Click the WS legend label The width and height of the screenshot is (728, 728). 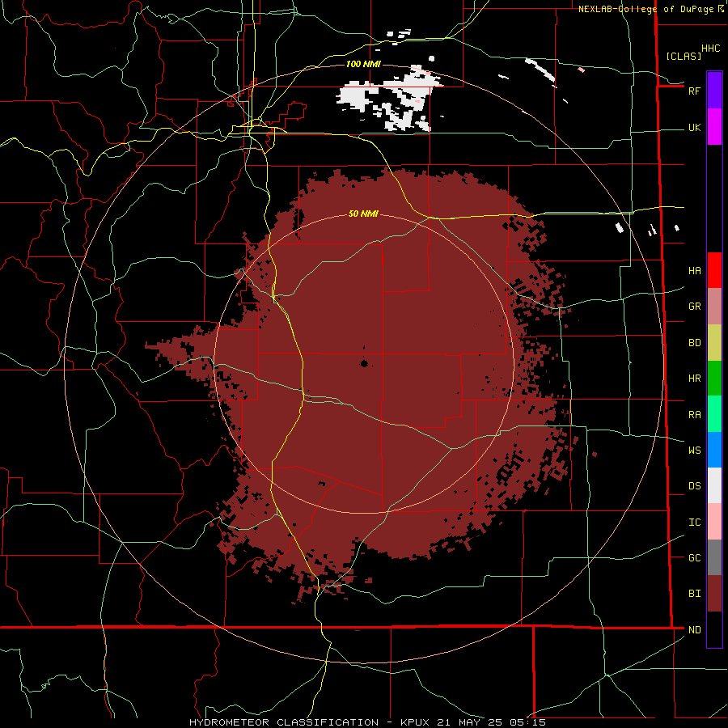pyautogui.click(x=694, y=451)
